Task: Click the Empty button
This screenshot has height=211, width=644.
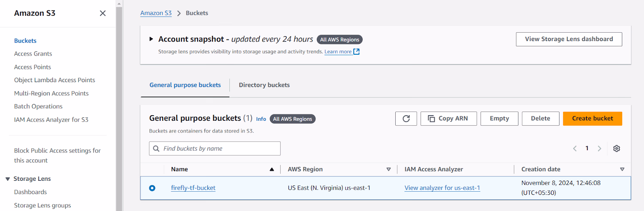Action: click(x=500, y=118)
